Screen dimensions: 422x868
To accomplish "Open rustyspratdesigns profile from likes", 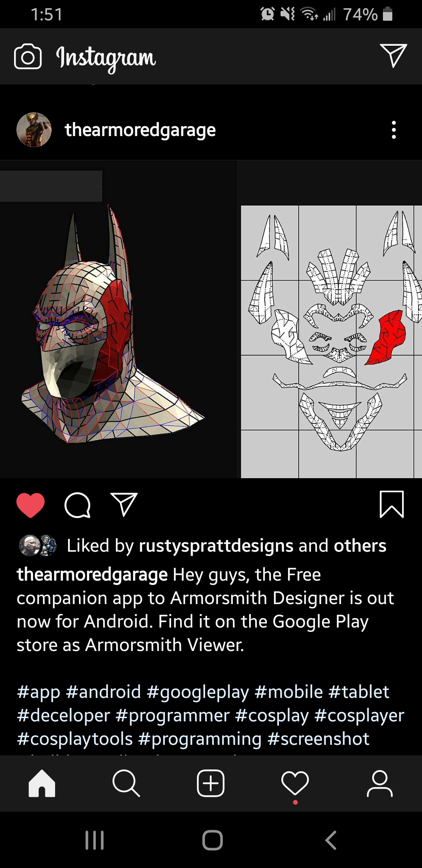I will pos(216,546).
